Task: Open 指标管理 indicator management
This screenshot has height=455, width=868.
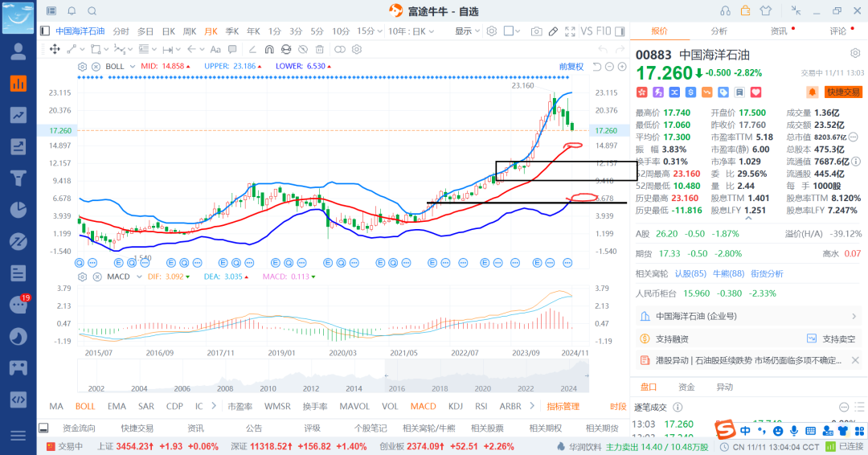Action: click(563, 407)
